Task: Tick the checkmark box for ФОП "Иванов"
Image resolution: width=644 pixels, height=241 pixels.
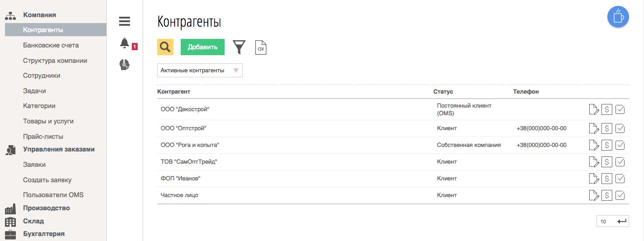Action: [x=620, y=179]
